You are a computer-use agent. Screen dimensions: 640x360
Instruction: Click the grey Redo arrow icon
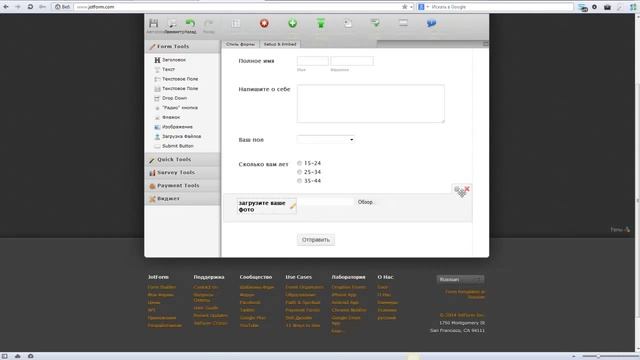click(209, 23)
